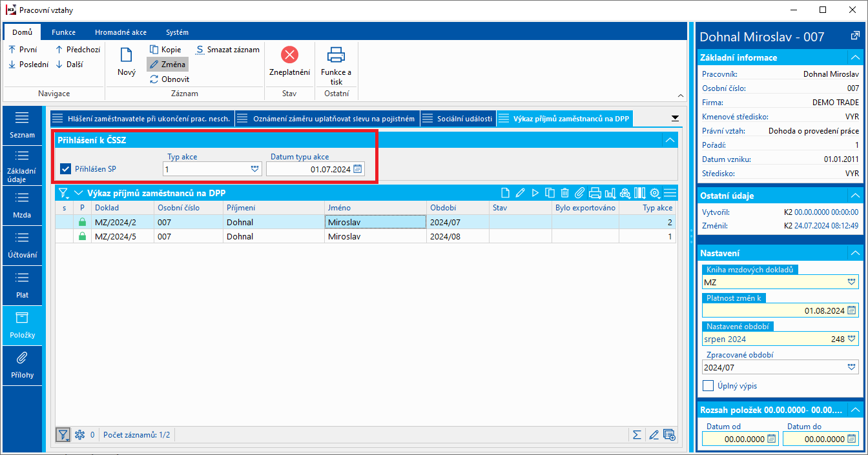
Task: Click the Obnovit refresh button
Action: (169, 79)
